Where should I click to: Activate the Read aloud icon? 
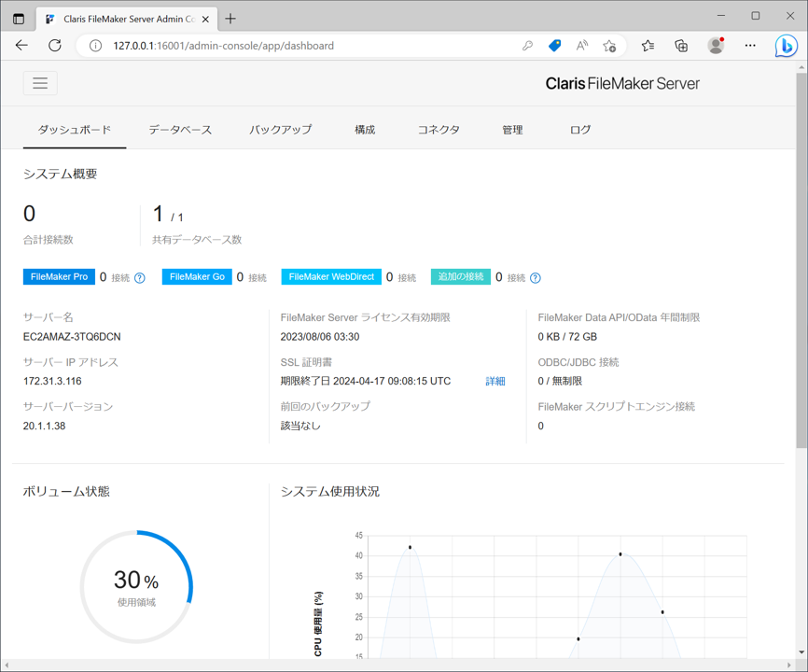[582, 46]
